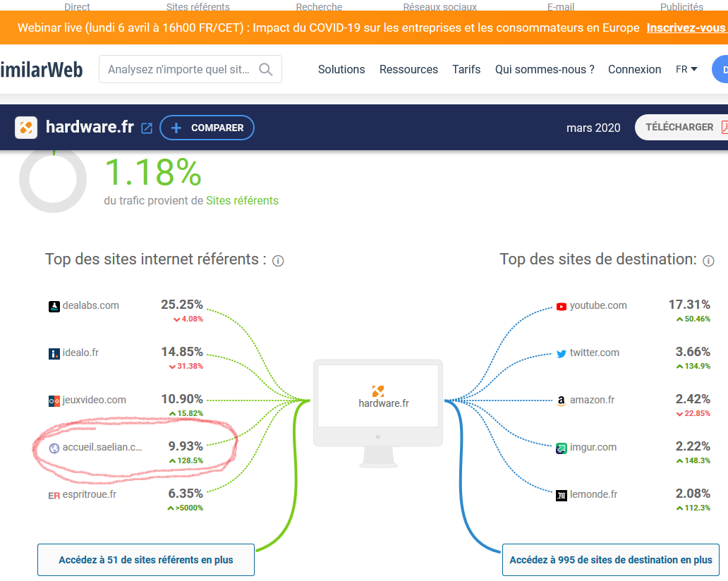This screenshot has height=581, width=728.
Task: Click the search magnifier icon
Action: (x=265, y=70)
